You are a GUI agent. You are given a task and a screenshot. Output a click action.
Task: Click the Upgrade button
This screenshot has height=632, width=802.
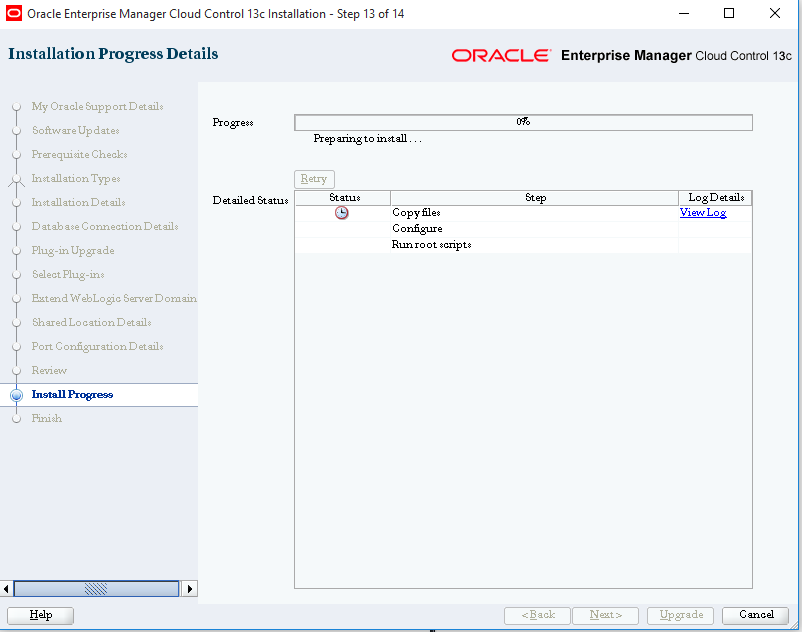[x=680, y=615]
